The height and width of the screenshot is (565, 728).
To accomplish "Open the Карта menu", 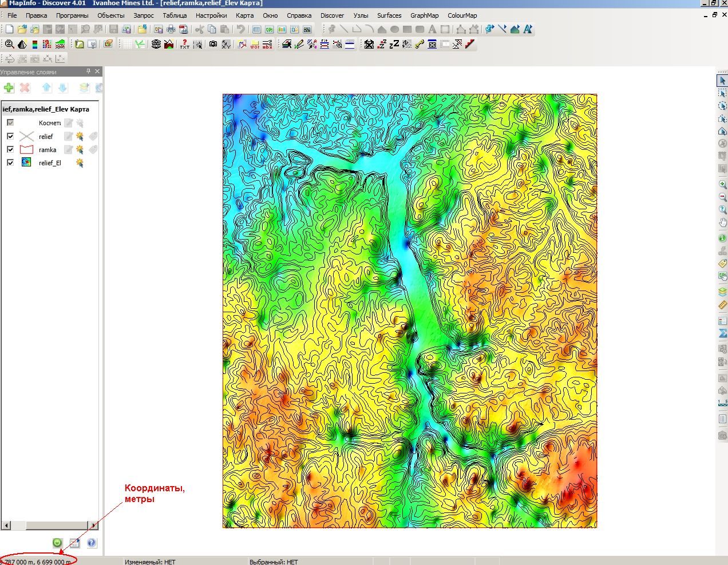I will click(244, 15).
